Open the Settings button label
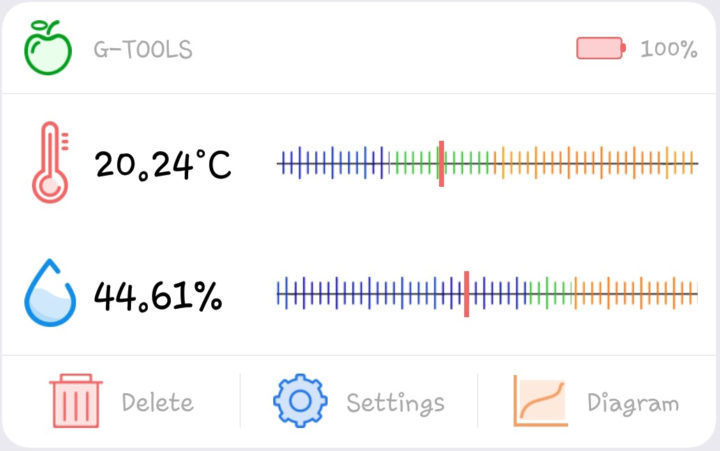This screenshot has height=451, width=720. pyautogui.click(x=395, y=403)
